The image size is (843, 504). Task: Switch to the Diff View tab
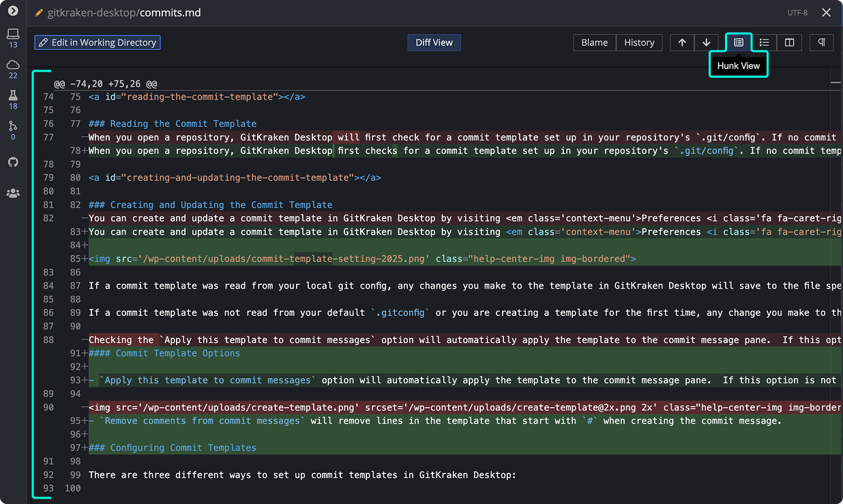pyautogui.click(x=434, y=42)
